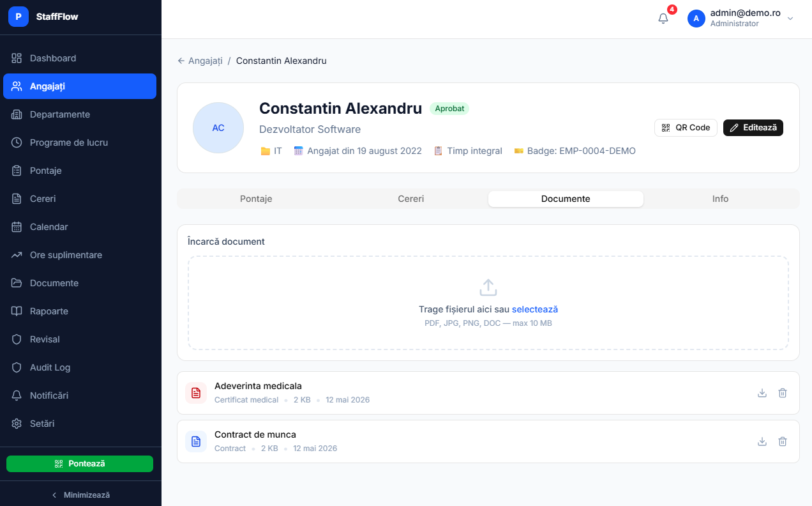The height and width of the screenshot is (506, 812).
Task: Delete the Adeverinta medicala document
Action: [x=783, y=393]
